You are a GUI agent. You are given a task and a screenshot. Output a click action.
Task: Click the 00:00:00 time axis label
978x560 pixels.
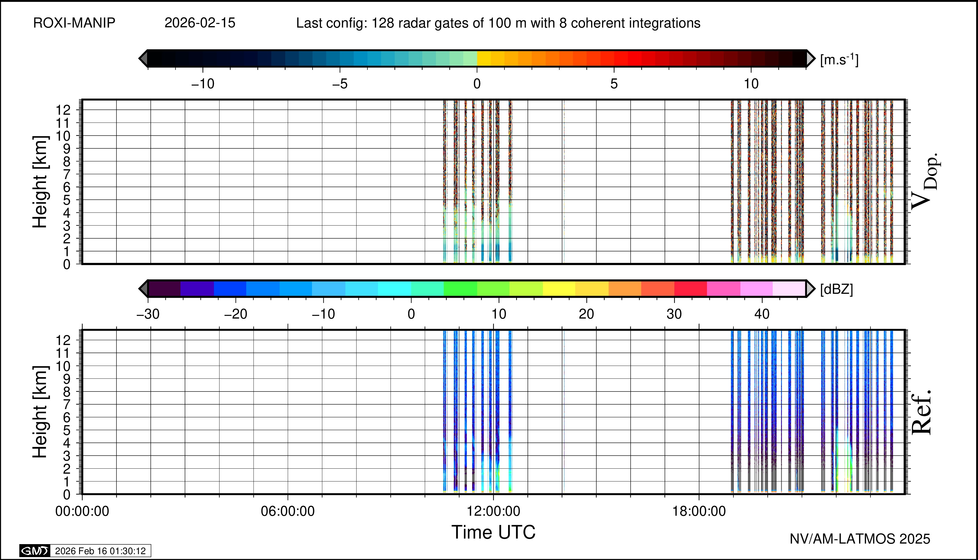(82, 512)
